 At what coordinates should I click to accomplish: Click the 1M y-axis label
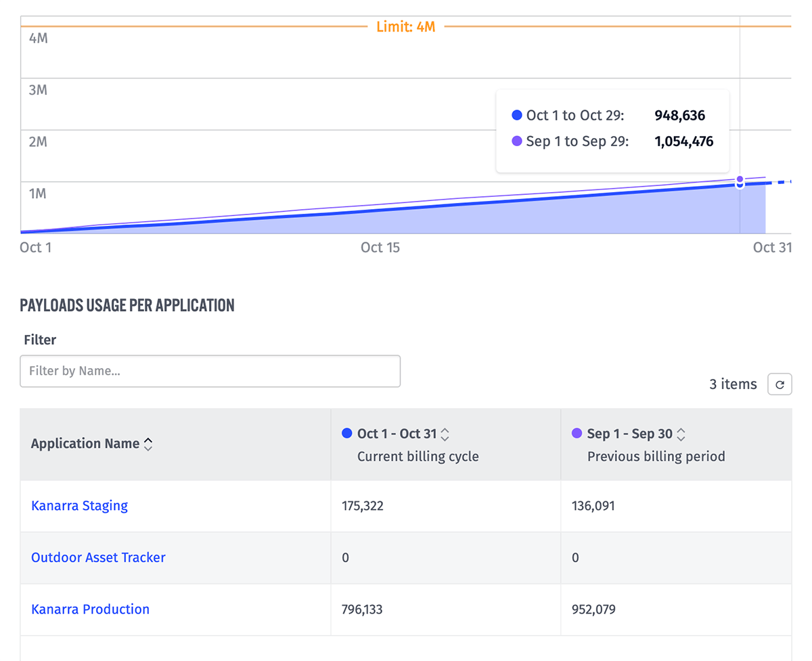click(38, 193)
